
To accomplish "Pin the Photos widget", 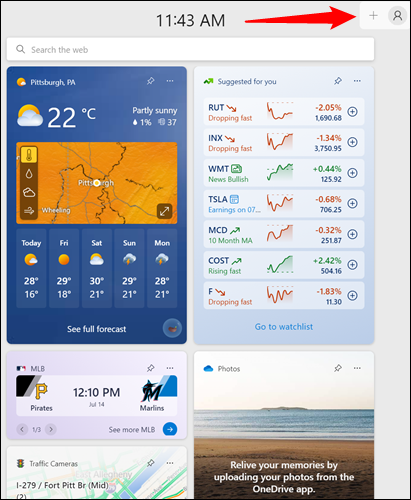I will pyautogui.click(x=338, y=368).
